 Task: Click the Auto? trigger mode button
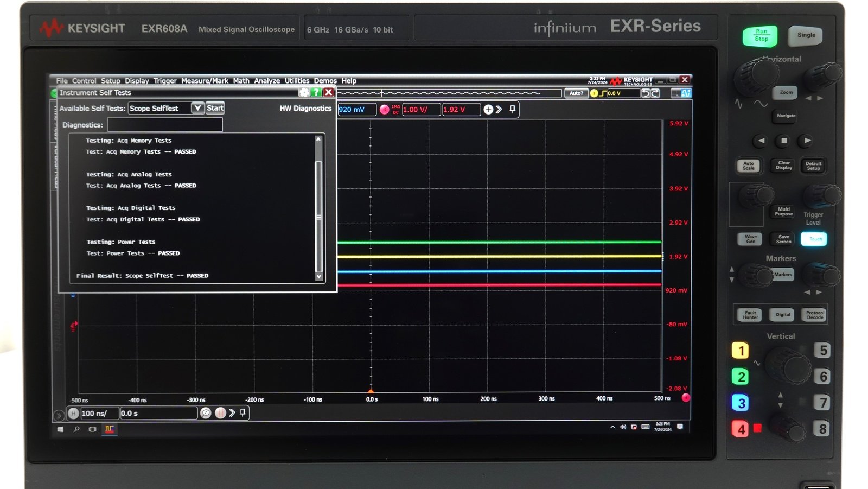(x=576, y=93)
